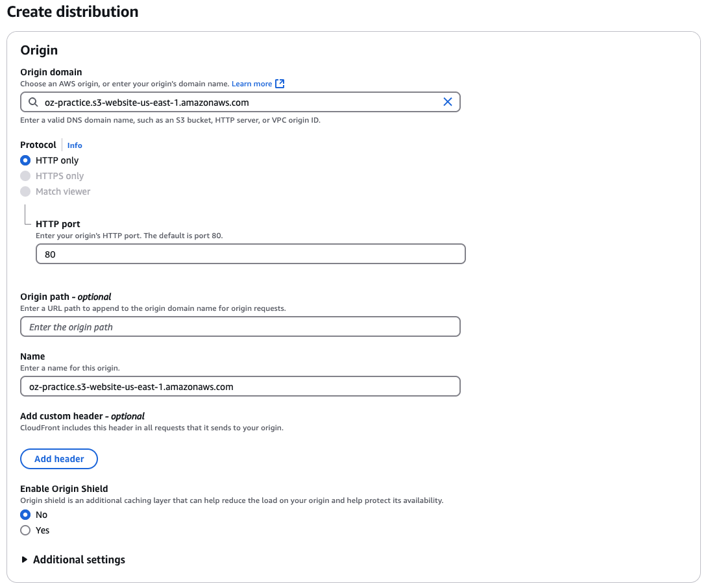
Task: Open the Learn more link
Action: point(252,84)
